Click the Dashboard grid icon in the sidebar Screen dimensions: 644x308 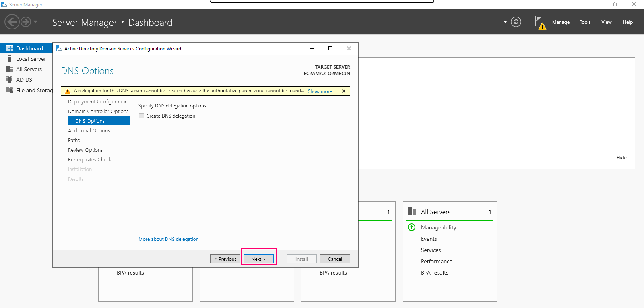10,48
